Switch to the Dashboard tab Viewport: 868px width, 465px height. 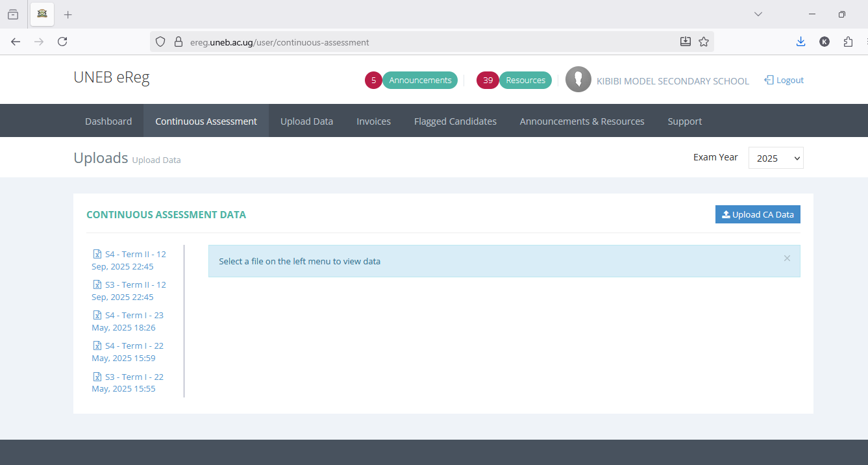tap(108, 121)
